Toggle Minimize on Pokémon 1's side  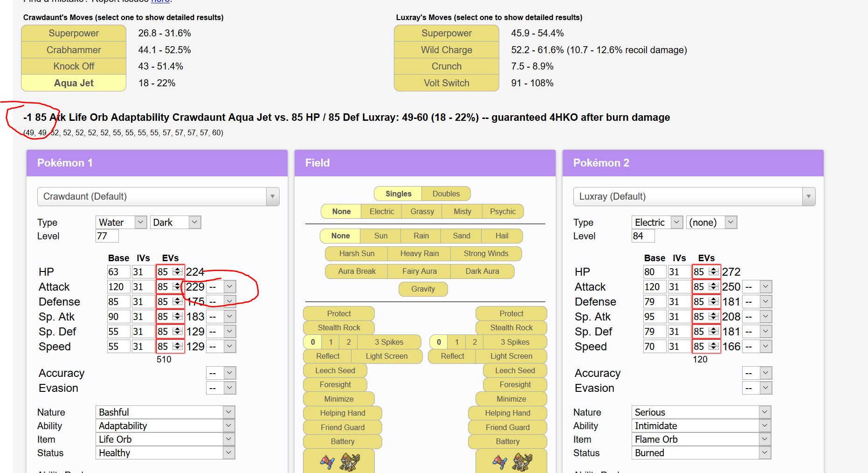click(x=339, y=399)
